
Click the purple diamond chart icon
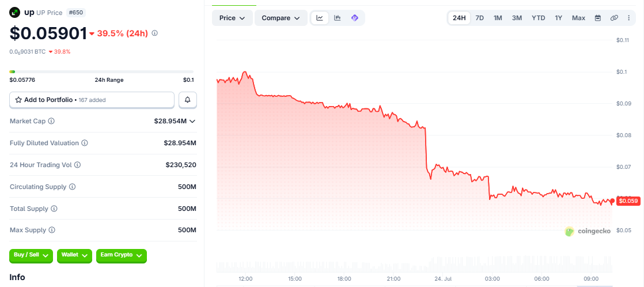(x=355, y=18)
